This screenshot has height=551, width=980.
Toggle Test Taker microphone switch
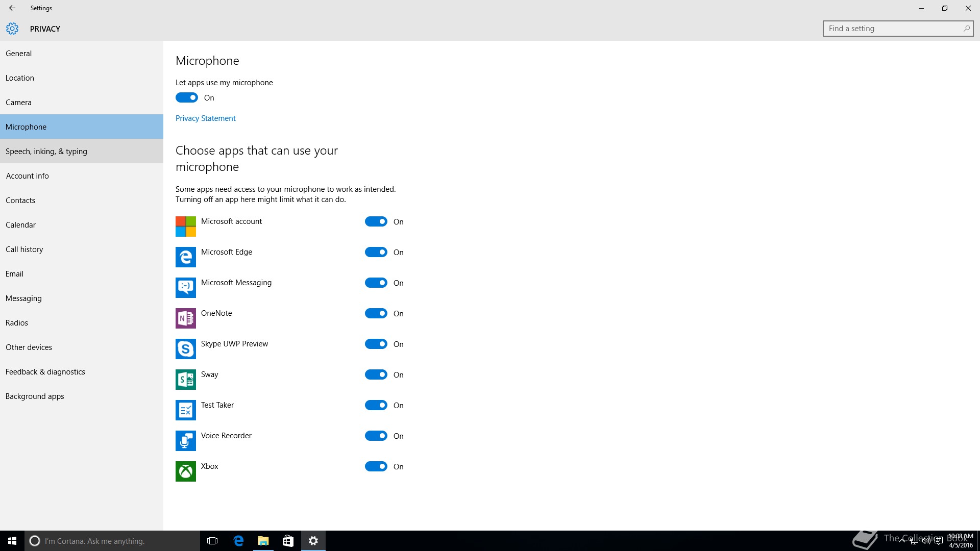(x=376, y=405)
